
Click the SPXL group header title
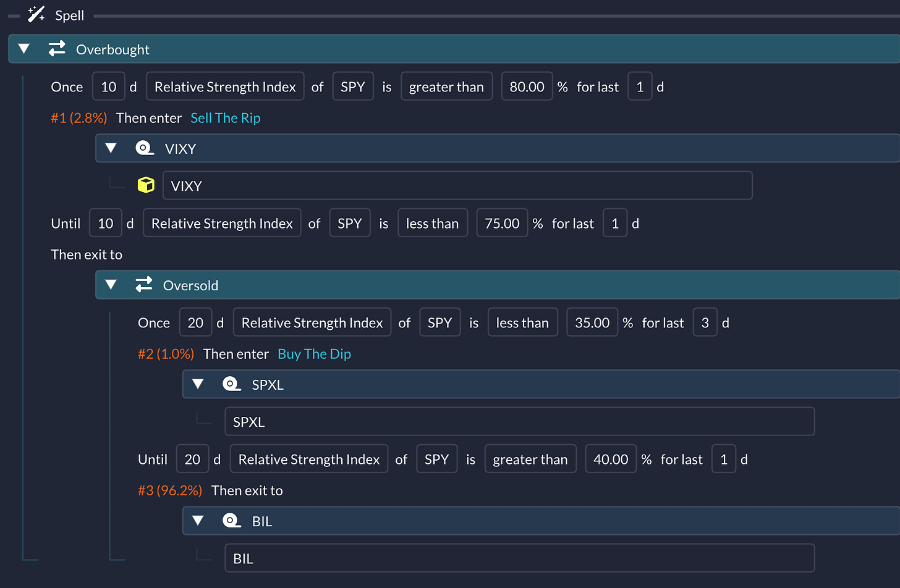point(268,385)
